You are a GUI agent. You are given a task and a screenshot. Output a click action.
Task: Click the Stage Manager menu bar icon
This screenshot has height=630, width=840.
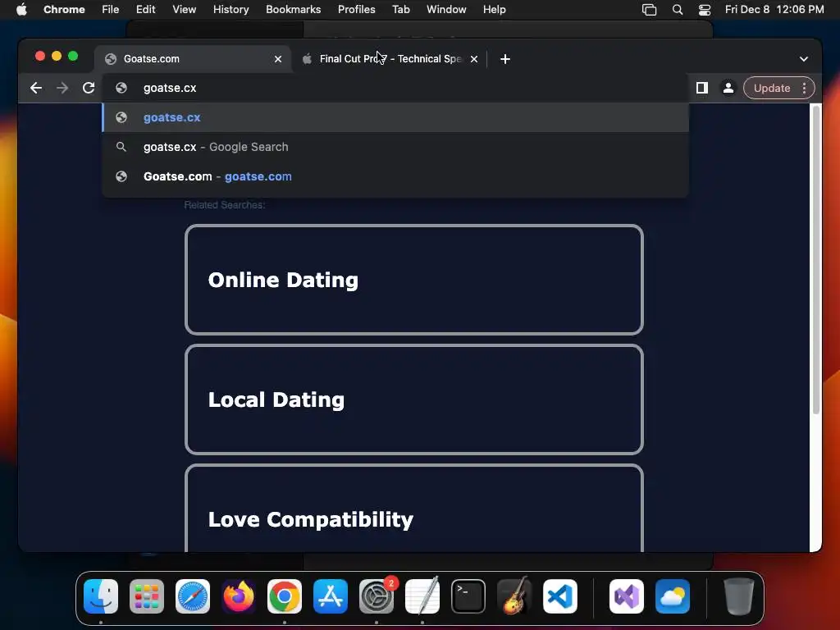(x=650, y=10)
